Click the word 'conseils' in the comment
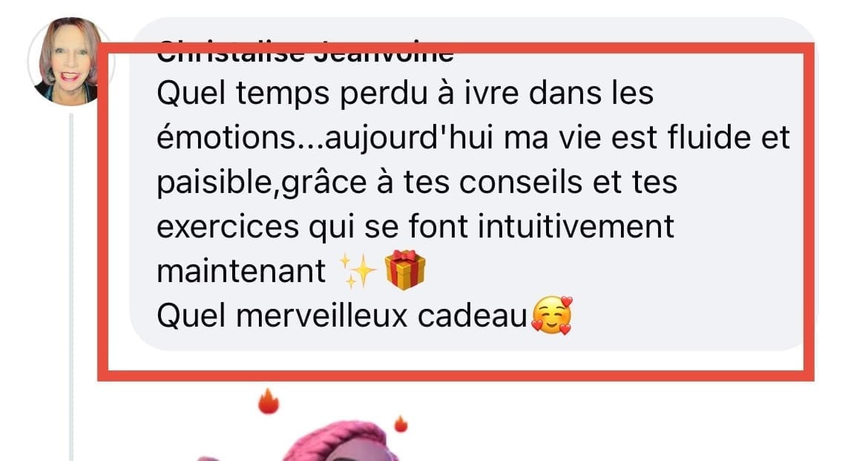868x461 pixels. pos(520,183)
